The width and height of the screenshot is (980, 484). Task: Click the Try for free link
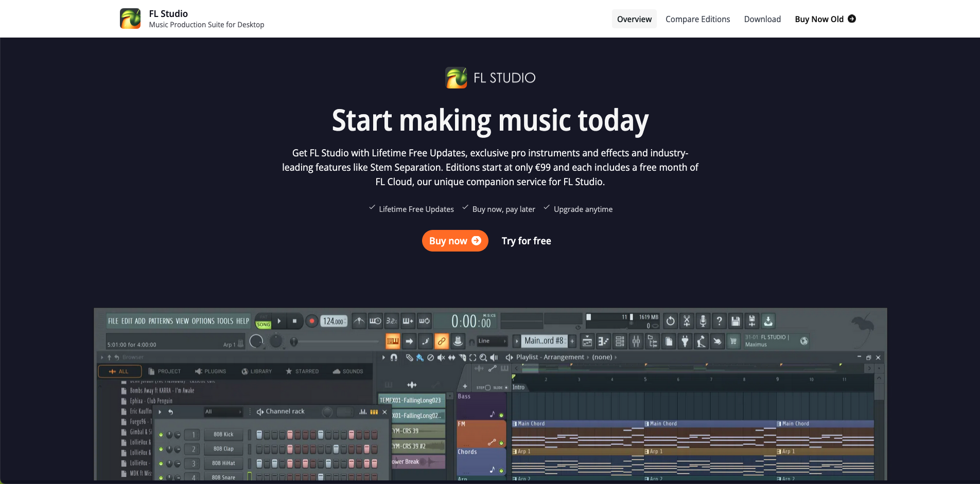coord(526,241)
